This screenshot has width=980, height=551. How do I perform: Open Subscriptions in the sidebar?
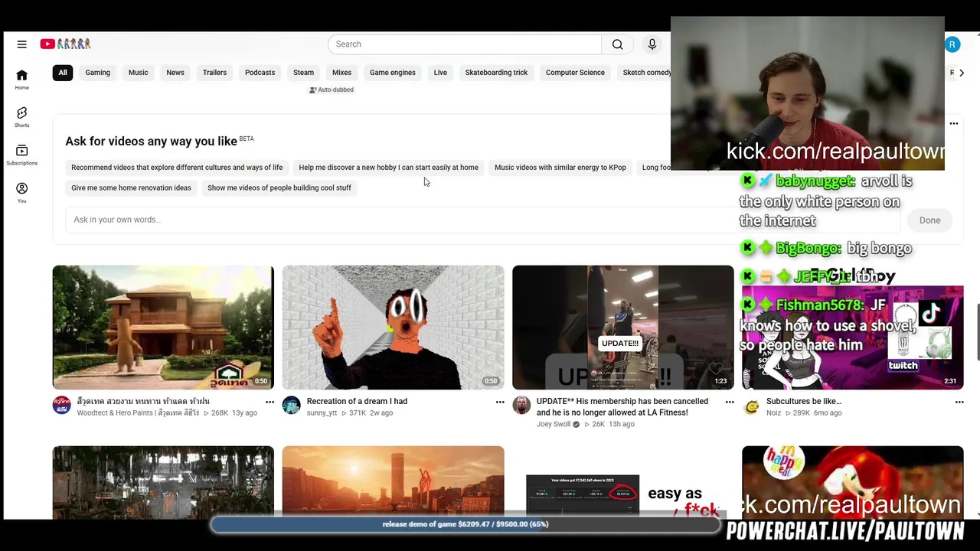(21, 155)
